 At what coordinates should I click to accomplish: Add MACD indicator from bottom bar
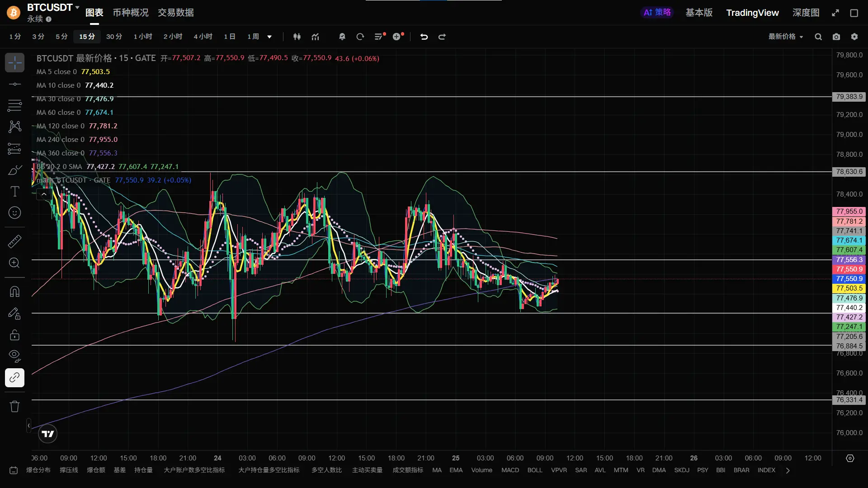(510, 470)
